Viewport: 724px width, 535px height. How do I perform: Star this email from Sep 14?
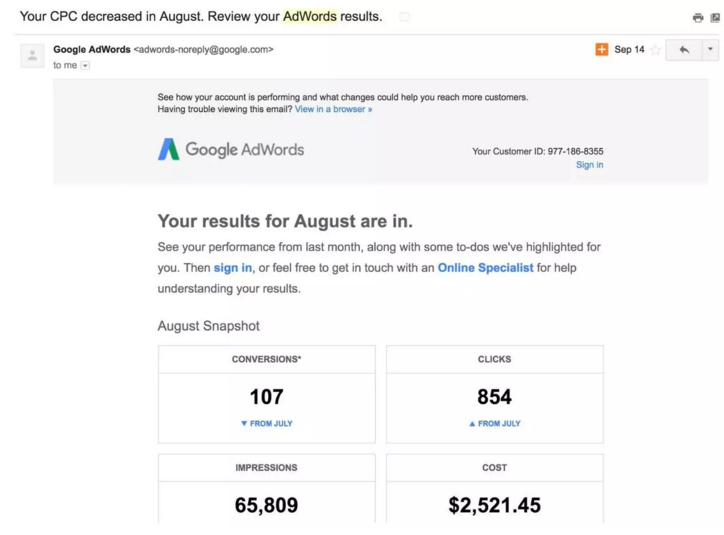tap(656, 50)
